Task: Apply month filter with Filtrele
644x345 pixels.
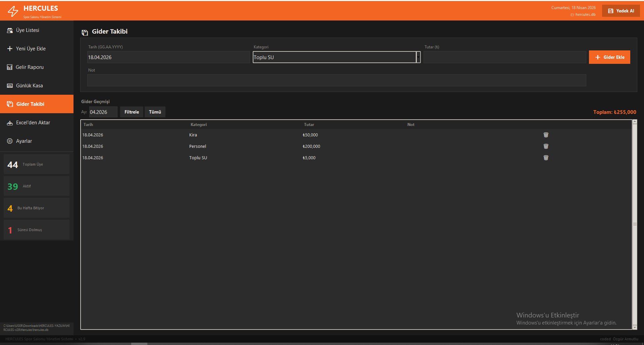Action: point(132,112)
